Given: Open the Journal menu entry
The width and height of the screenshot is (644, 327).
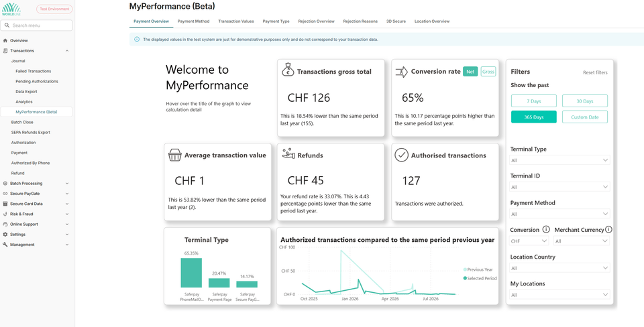Looking at the screenshot, I should coord(18,61).
